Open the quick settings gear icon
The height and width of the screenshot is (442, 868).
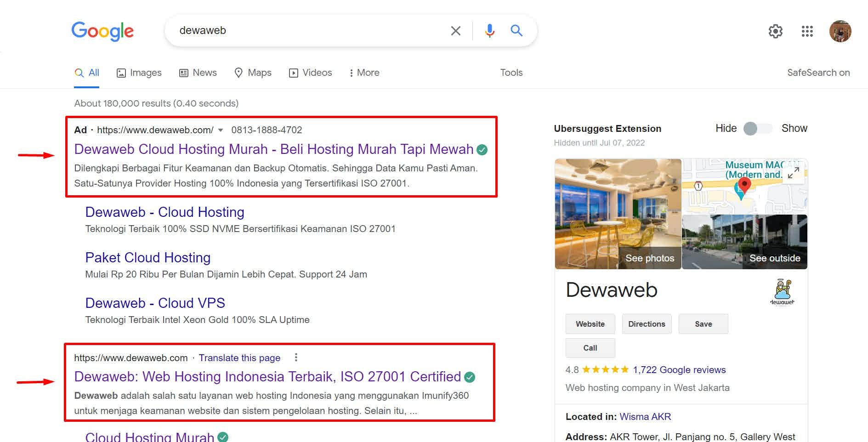pos(776,31)
